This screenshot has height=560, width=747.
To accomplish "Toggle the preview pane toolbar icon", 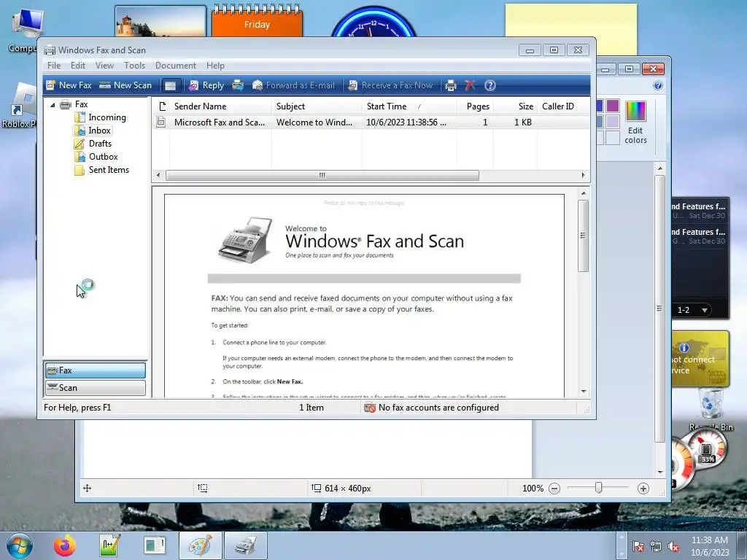I will [x=170, y=85].
